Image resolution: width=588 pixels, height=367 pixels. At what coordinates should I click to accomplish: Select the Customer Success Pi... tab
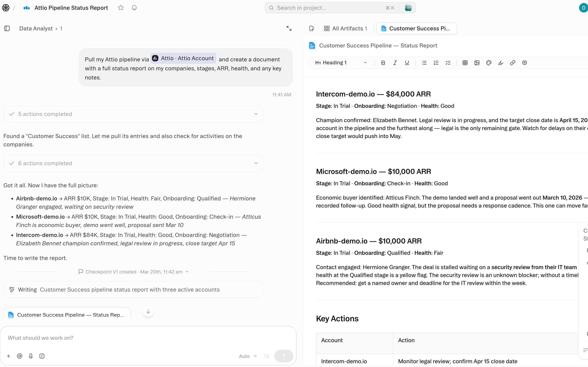(416, 28)
